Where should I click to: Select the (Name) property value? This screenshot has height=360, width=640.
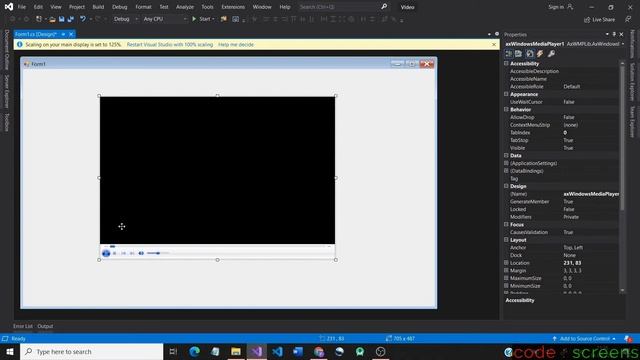point(591,194)
